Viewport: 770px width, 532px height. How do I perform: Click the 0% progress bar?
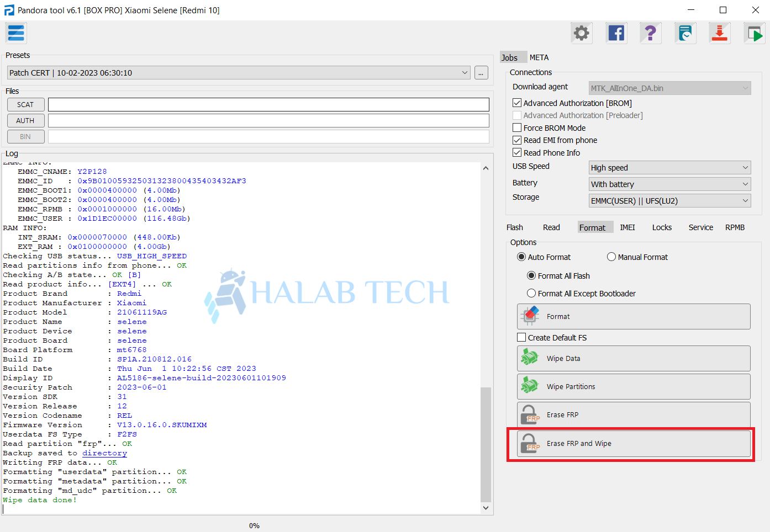click(254, 525)
